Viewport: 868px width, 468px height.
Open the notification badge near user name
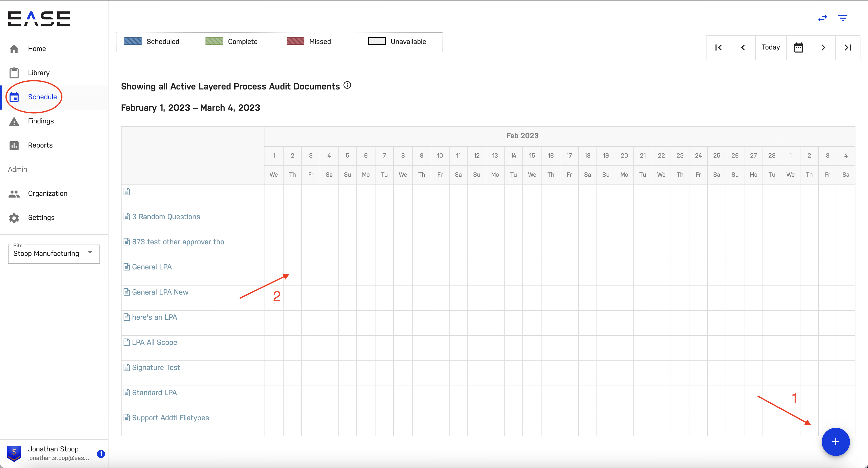coord(101,453)
